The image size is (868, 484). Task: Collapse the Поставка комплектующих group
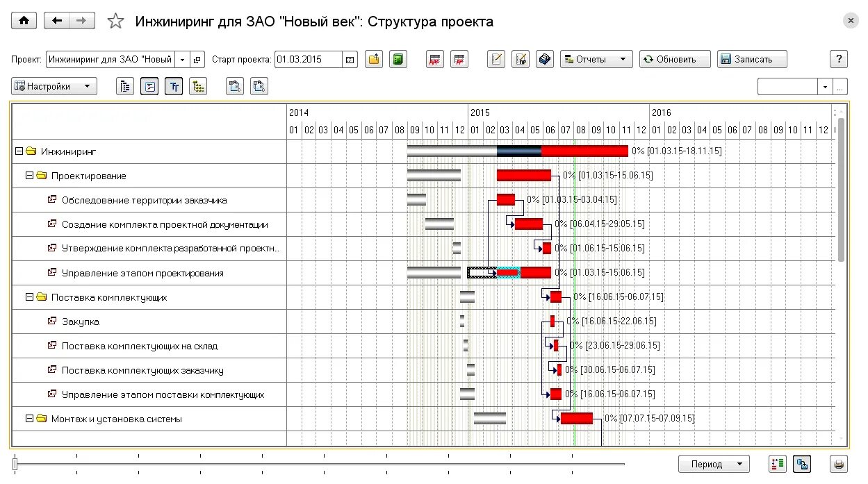pyautogui.click(x=30, y=297)
